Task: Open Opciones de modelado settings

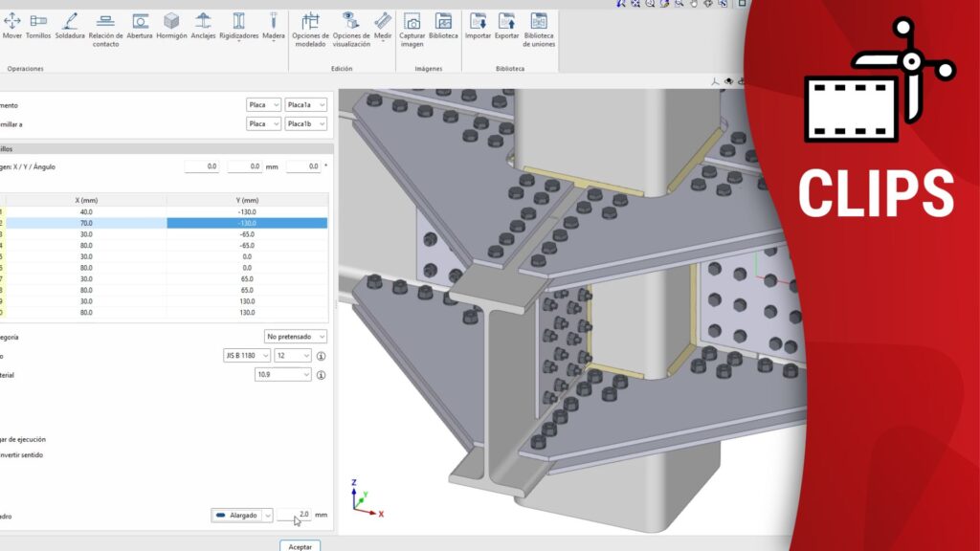Action: pos(310,30)
